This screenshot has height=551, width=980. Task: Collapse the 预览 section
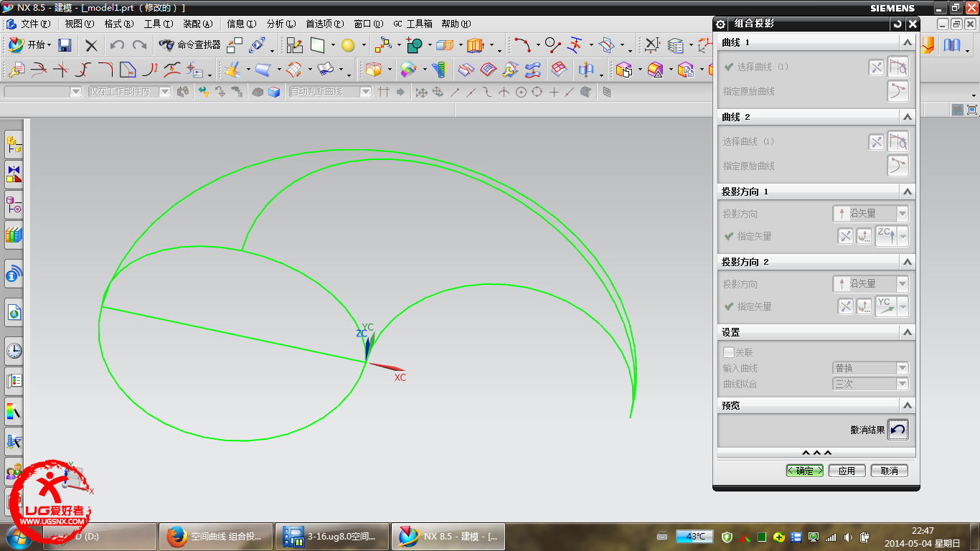[x=908, y=405]
